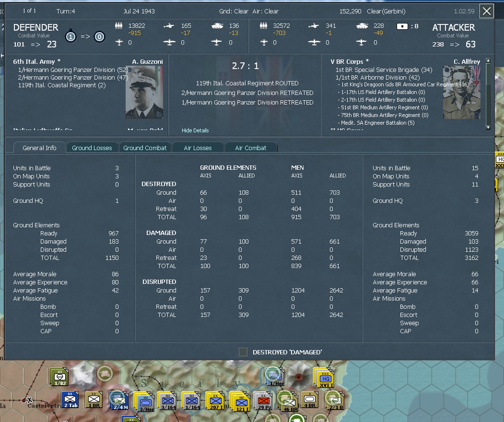Click the 2.7 : 1 odds ratio
504x422 pixels.
[x=245, y=66]
